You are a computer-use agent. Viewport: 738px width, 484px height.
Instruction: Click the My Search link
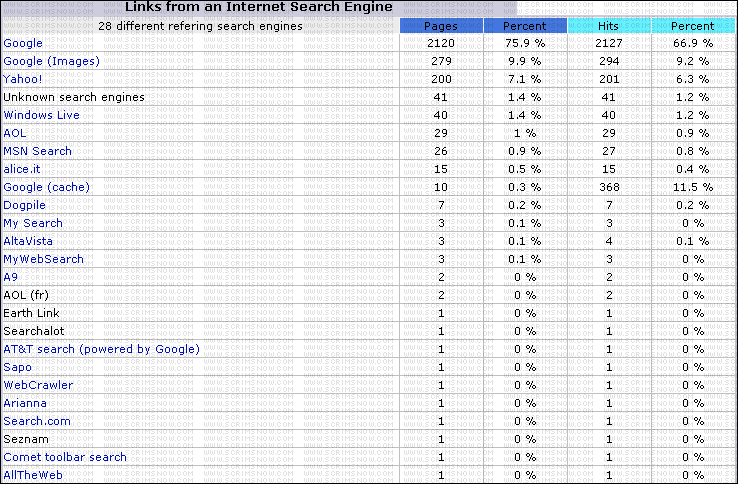pyautogui.click(x=32, y=223)
